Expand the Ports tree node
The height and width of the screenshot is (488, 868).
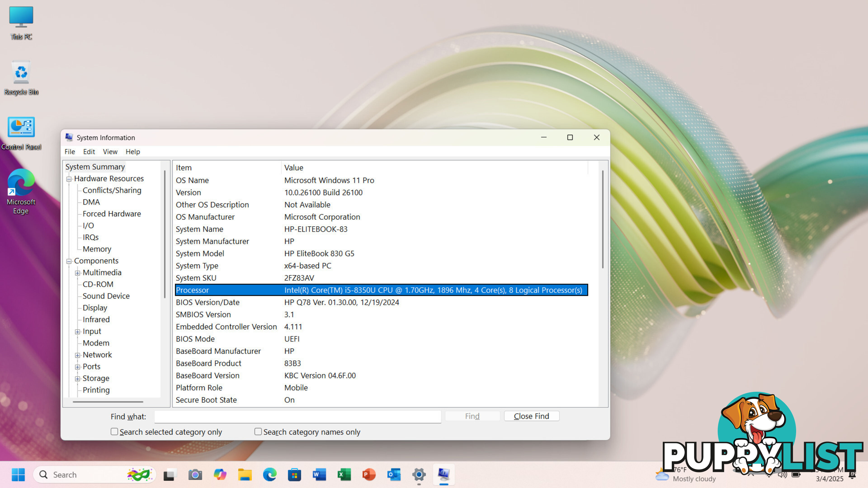78,367
